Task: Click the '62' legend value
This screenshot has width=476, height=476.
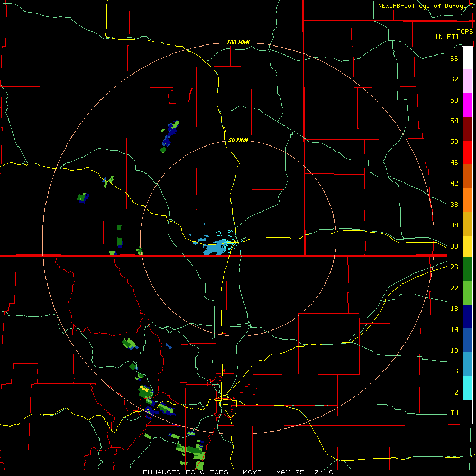Action: coord(454,79)
